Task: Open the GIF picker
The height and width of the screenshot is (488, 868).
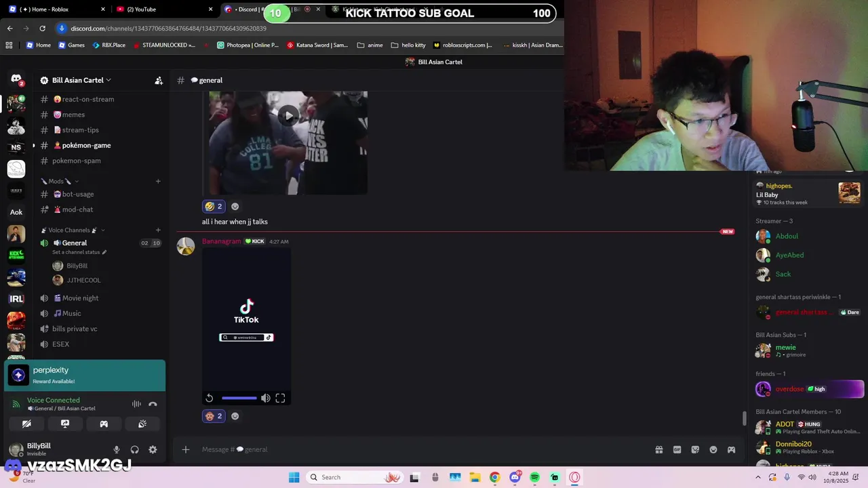Action: click(x=677, y=449)
